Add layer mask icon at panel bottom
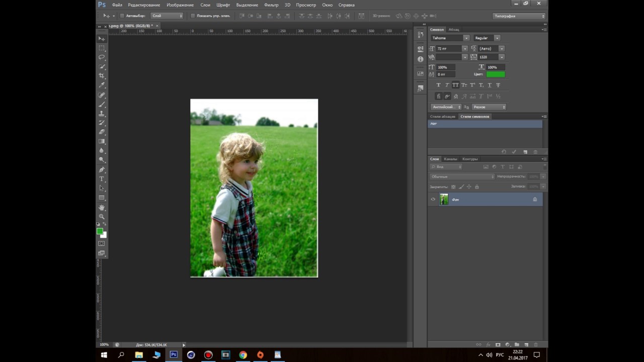644x362 pixels. [498, 344]
